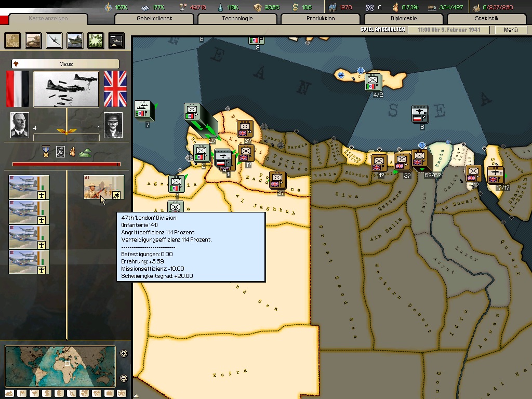The height and width of the screenshot is (399, 532).
Task: Click the explosion battles icon
Action: click(96, 40)
